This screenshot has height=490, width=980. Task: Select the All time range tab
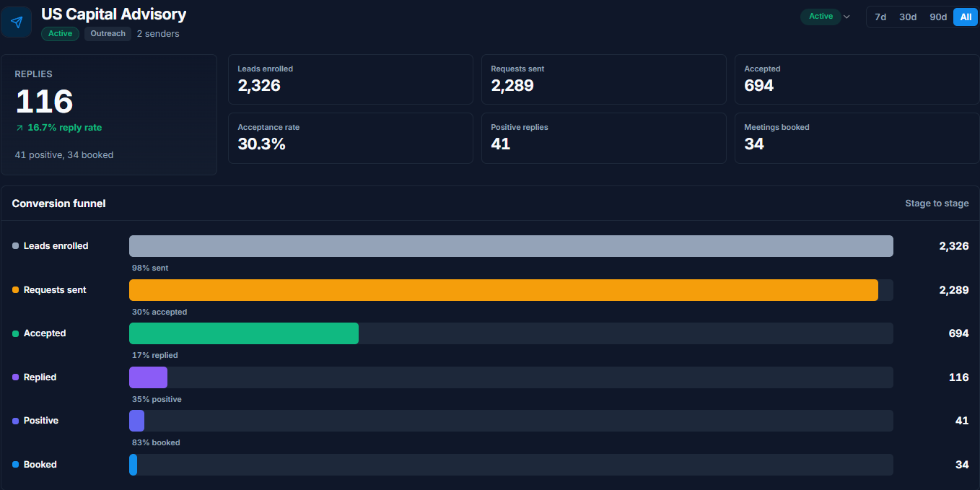click(x=966, y=17)
